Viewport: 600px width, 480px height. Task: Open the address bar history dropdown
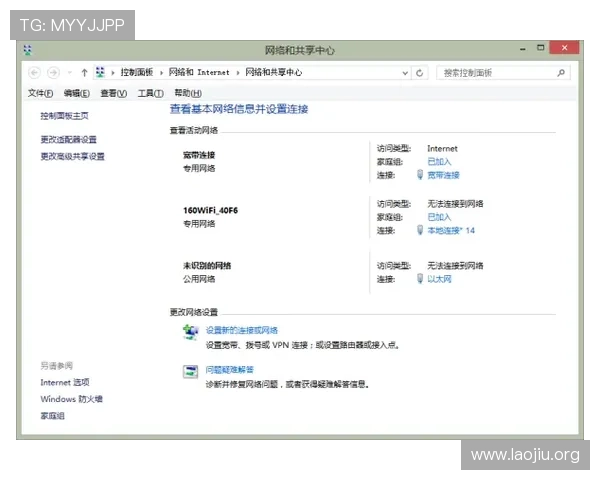(405, 73)
